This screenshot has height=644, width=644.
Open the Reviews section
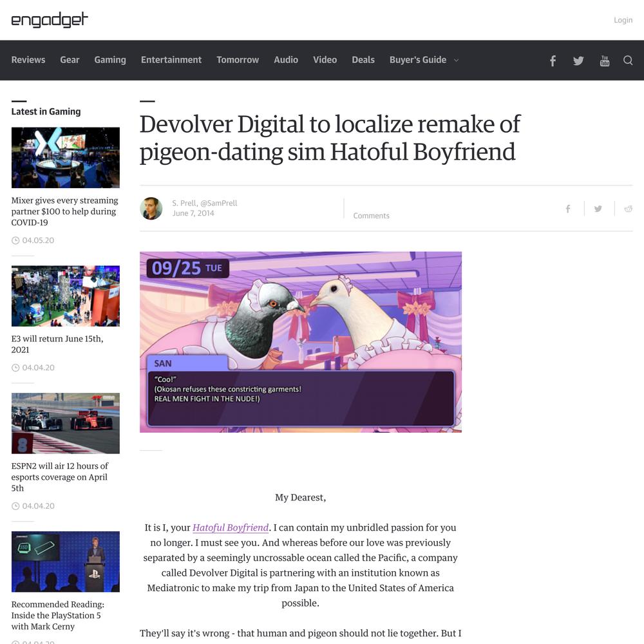coord(28,60)
